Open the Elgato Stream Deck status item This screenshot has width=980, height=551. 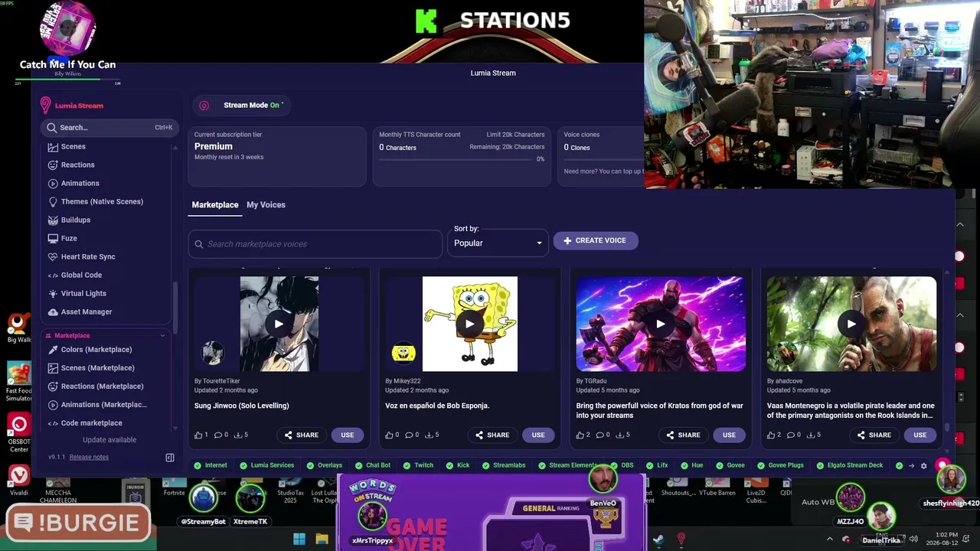(x=850, y=465)
